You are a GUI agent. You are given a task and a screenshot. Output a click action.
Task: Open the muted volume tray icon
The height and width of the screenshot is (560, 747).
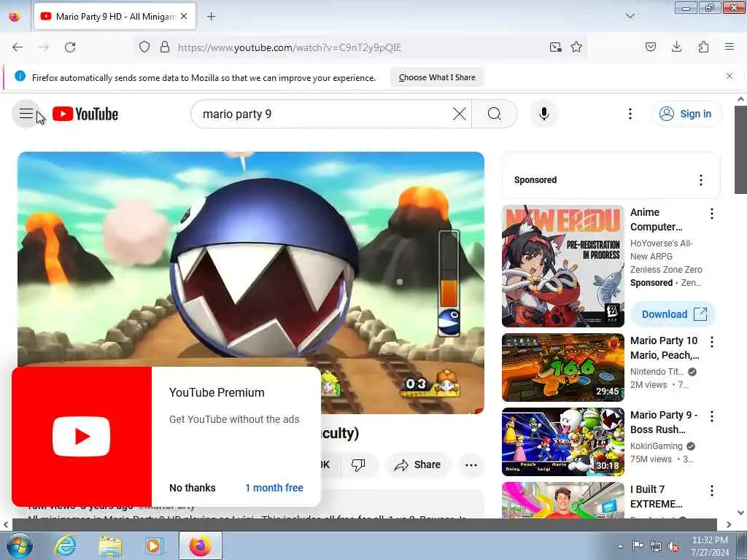[x=673, y=546]
